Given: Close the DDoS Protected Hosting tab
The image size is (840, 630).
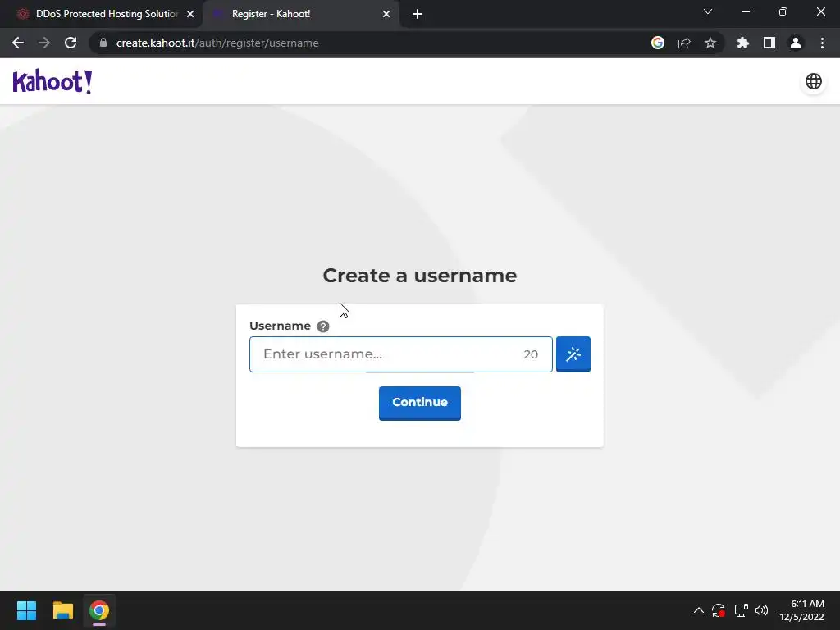Looking at the screenshot, I should tap(190, 14).
